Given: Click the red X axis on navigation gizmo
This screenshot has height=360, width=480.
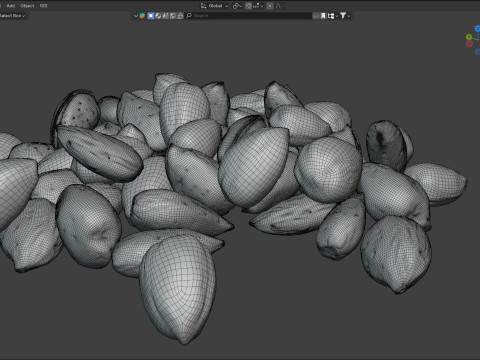Looking at the screenshot, I should click(469, 43).
